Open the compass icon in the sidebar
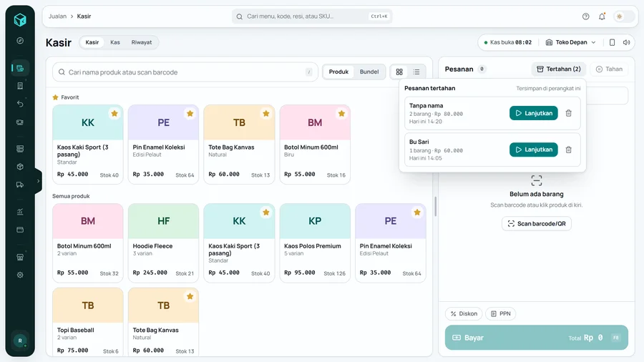 coord(20,41)
